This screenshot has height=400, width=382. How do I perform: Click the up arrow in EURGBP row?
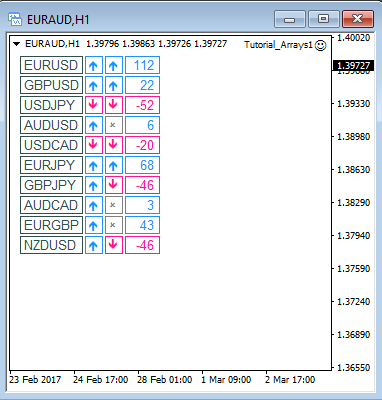click(94, 225)
